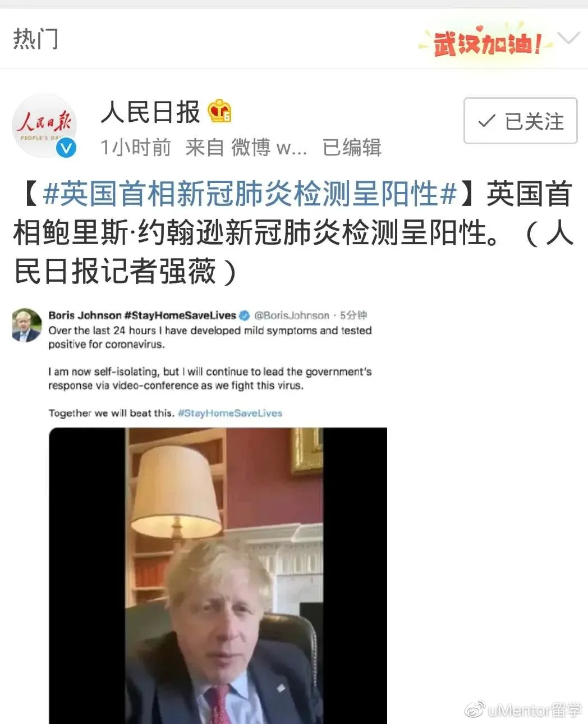Switch to the 热门 tab
The width and height of the screenshot is (588, 724).
click(35, 39)
